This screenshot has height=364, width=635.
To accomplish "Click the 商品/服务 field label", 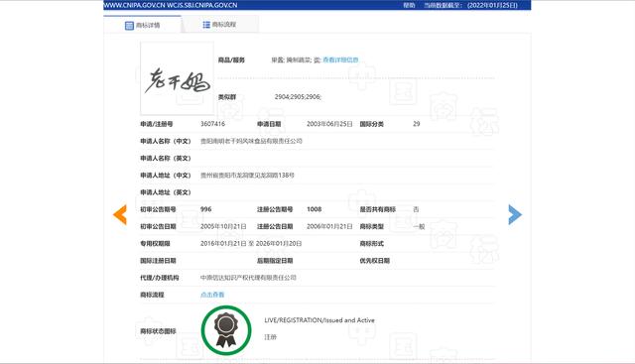I will (231, 60).
